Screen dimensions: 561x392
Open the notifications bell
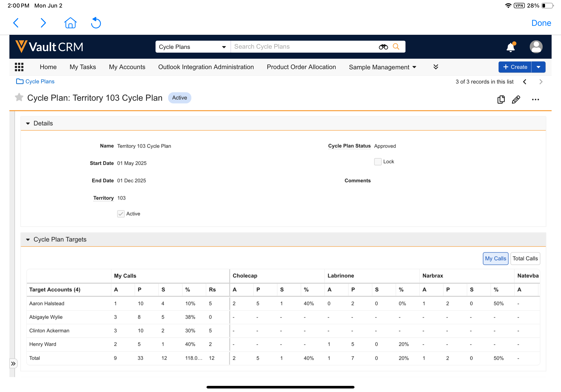(510, 47)
